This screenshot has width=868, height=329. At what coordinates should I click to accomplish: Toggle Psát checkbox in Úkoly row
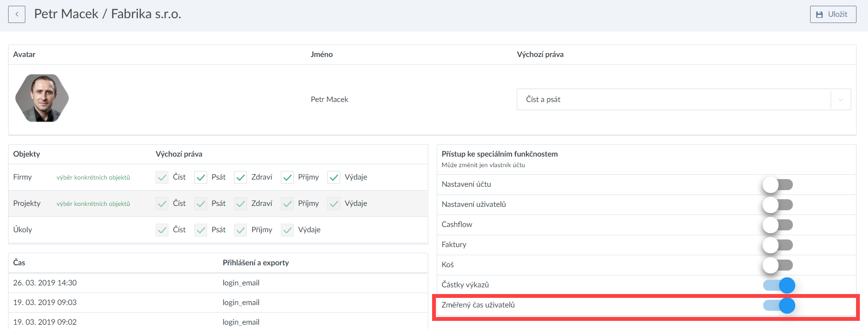click(200, 230)
